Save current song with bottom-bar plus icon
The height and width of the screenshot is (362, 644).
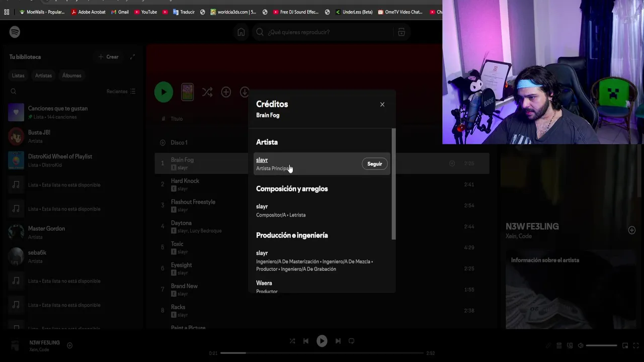click(70, 345)
